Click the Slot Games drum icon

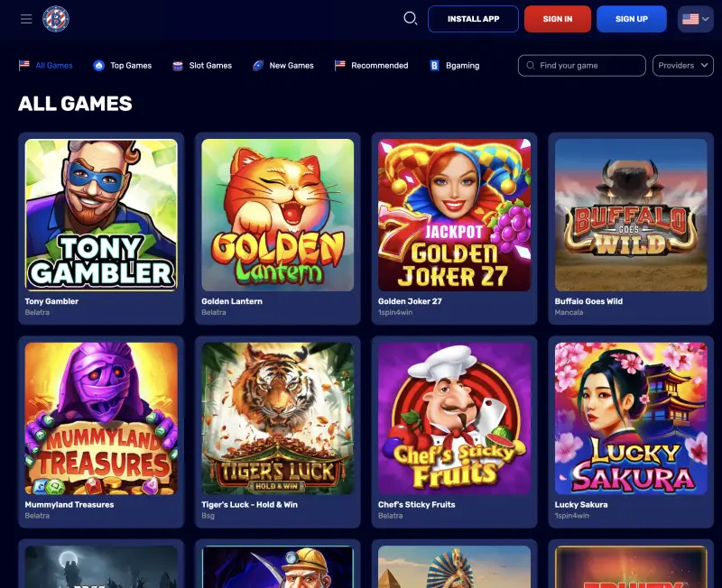pos(177,66)
